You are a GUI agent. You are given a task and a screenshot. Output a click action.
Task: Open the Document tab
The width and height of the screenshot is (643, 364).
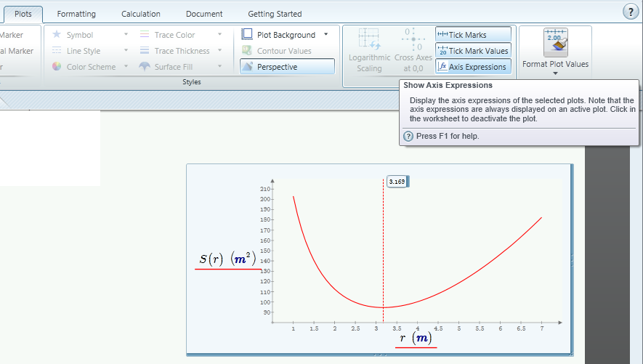pos(204,14)
